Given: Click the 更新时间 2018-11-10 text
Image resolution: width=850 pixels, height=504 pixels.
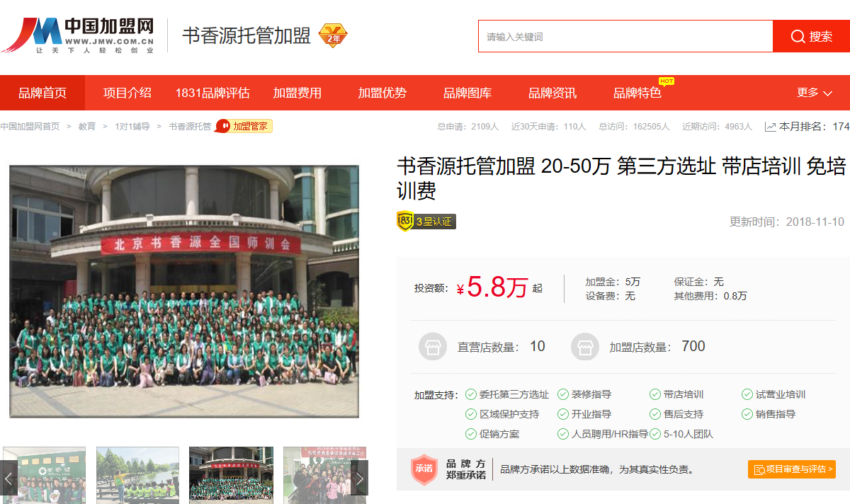Looking at the screenshot, I should pos(787,222).
